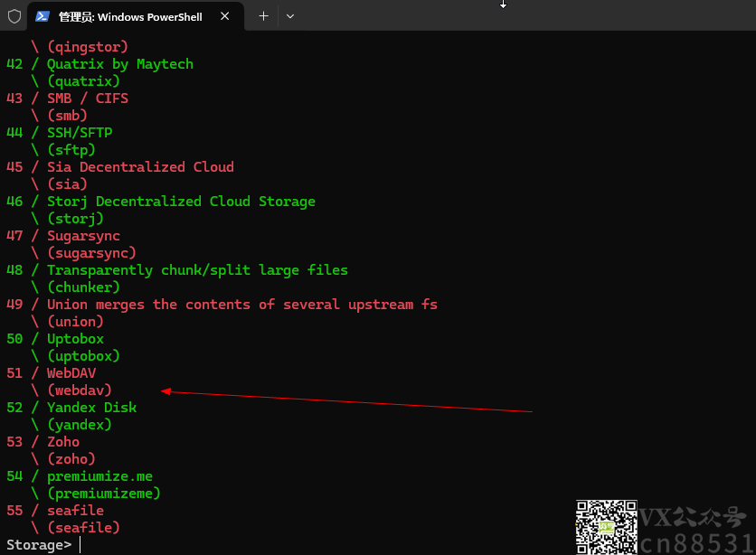Click the text '(seafile)'

tap(83, 528)
